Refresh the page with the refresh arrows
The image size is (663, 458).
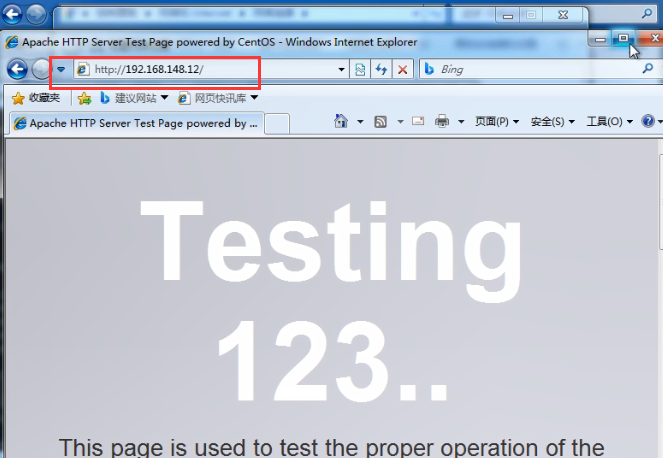[x=381, y=69]
